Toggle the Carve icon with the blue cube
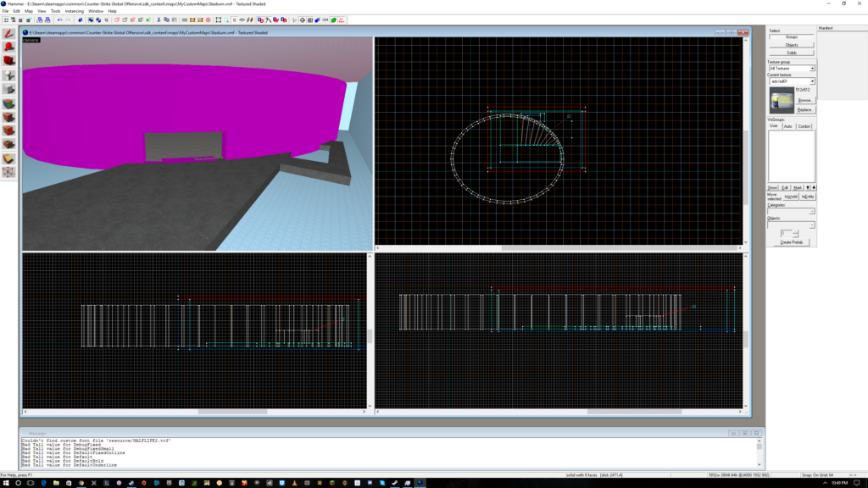The width and height of the screenshot is (868, 488). click(x=81, y=20)
